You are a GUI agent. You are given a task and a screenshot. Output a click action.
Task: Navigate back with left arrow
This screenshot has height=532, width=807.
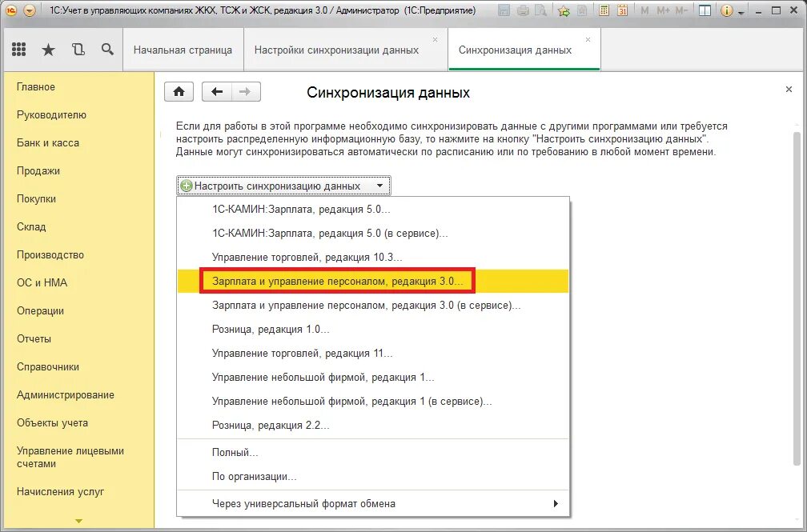217,91
